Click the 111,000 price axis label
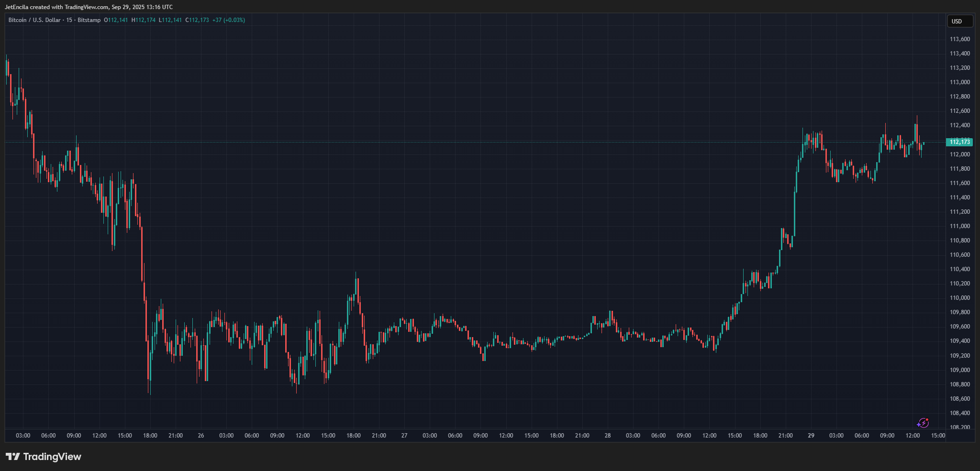The image size is (980, 471). pyautogui.click(x=960, y=226)
